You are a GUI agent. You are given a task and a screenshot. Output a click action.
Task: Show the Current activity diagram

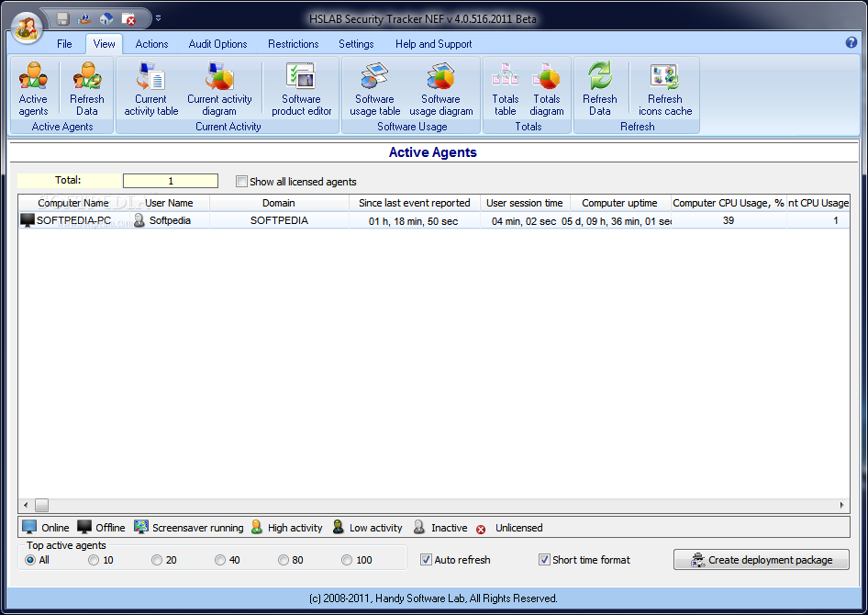click(219, 88)
